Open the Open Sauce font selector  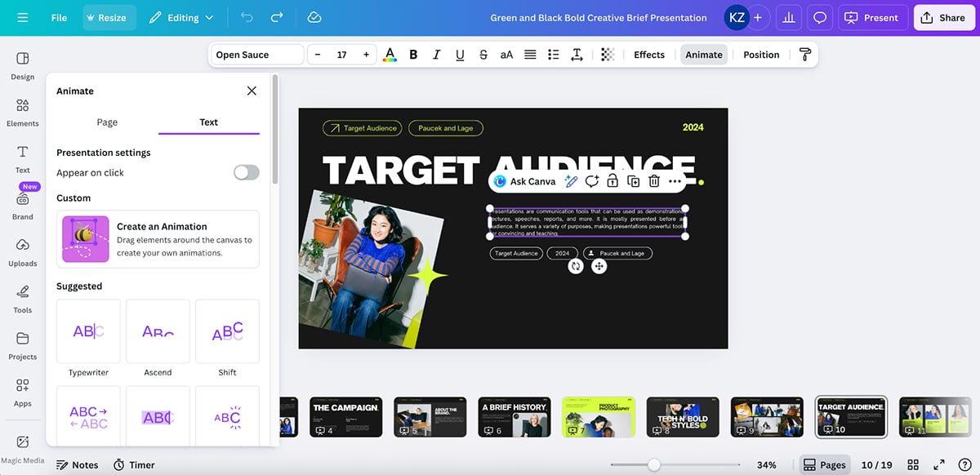[x=256, y=55]
